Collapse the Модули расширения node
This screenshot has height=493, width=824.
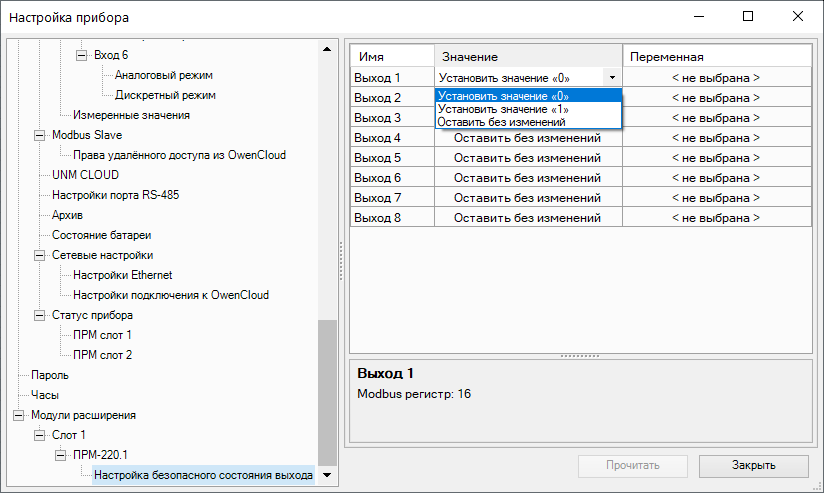point(18,415)
